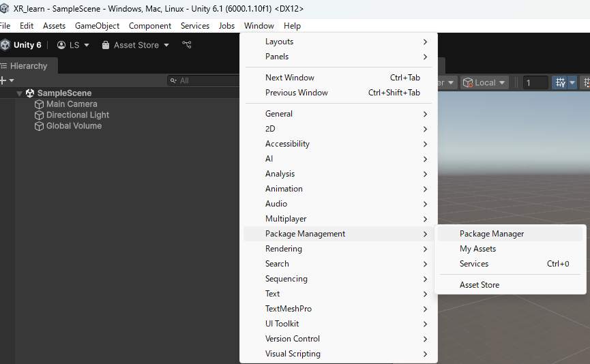Viewport: 590px width, 364px height.
Task: Expand the Analysis submenu
Action: 338,174
